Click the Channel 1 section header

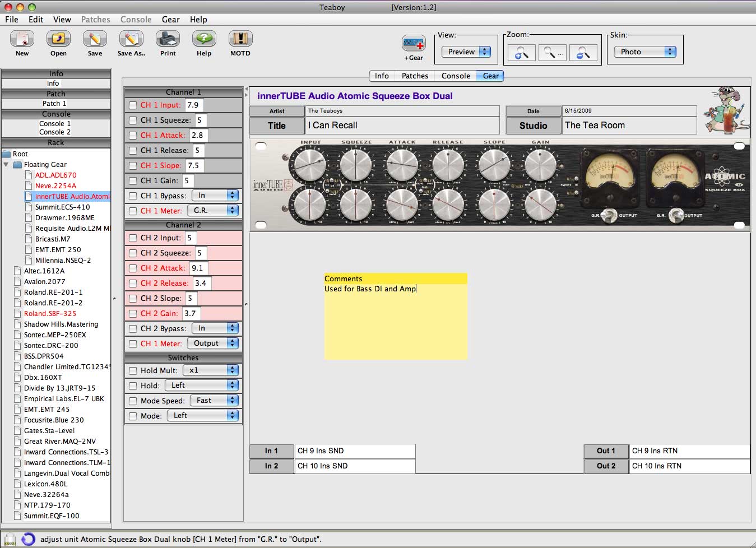click(183, 92)
